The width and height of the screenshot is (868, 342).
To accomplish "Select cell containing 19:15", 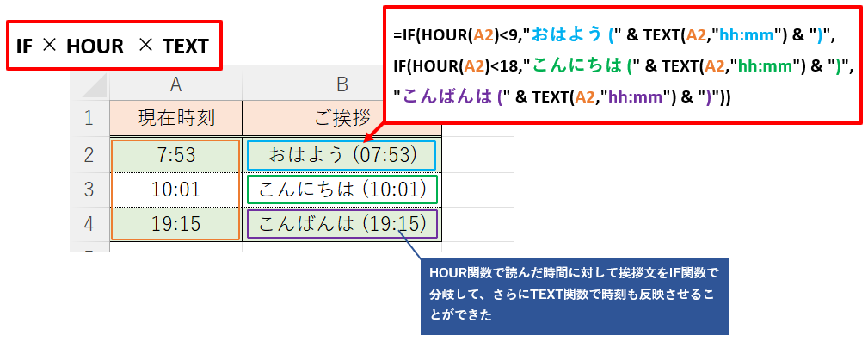I will point(176,224).
